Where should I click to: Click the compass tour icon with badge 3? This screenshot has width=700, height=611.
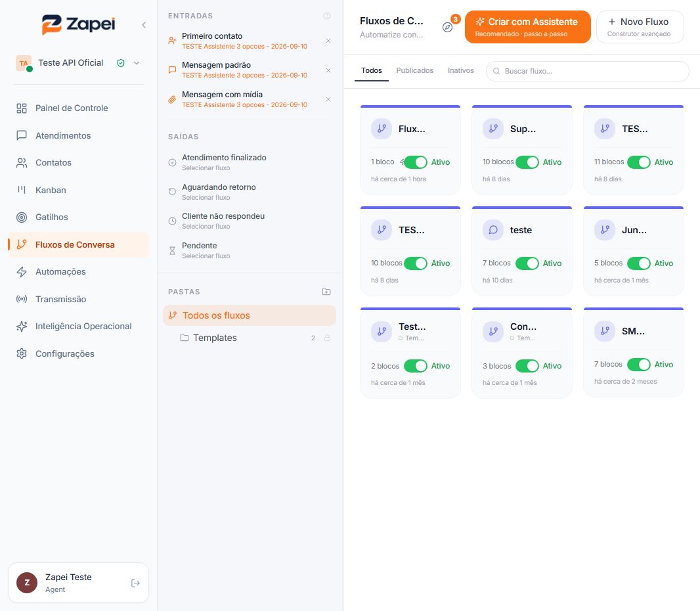[x=448, y=27]
